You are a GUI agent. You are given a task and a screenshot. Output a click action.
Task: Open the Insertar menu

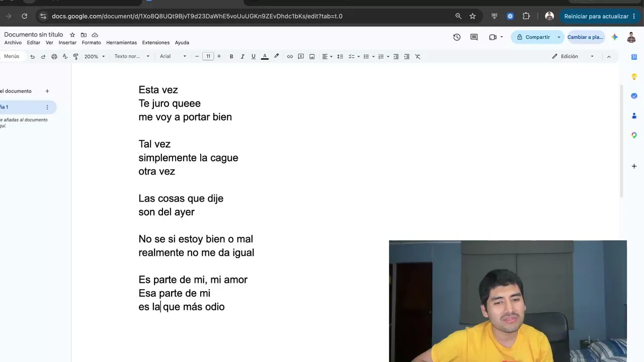[x=67, y=43]
